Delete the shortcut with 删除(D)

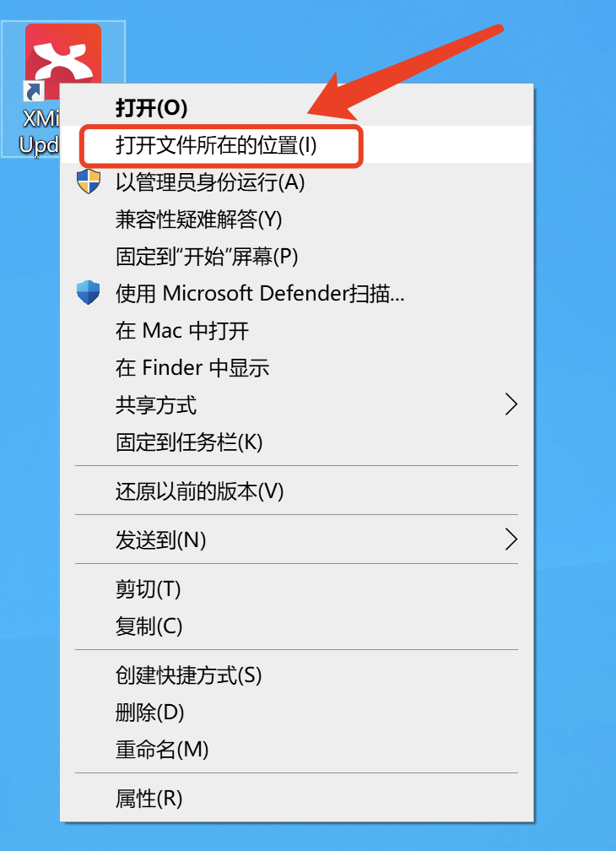pyautogui.click(x=149, y=712)
